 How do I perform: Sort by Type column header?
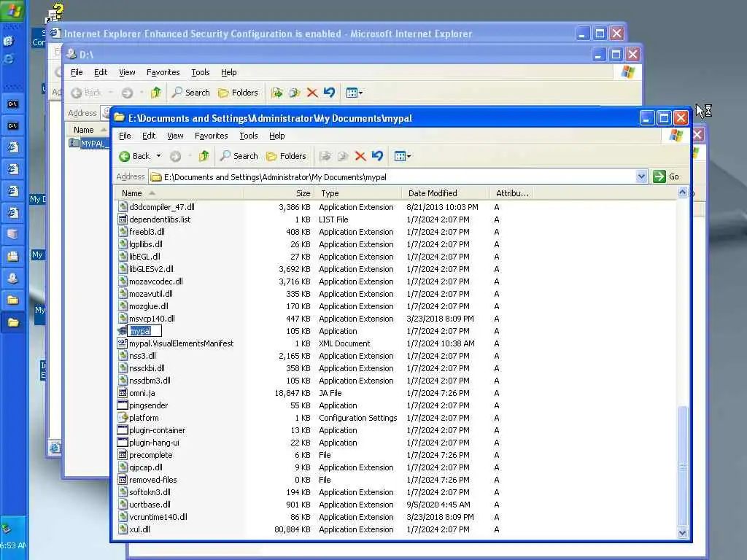[x=357, y=193]
